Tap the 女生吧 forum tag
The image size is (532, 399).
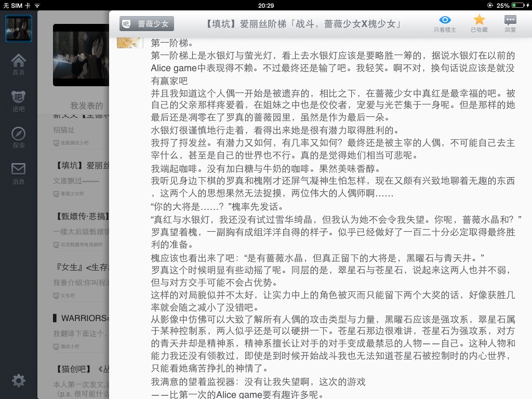pyautogui.click(x=64, y=296)
